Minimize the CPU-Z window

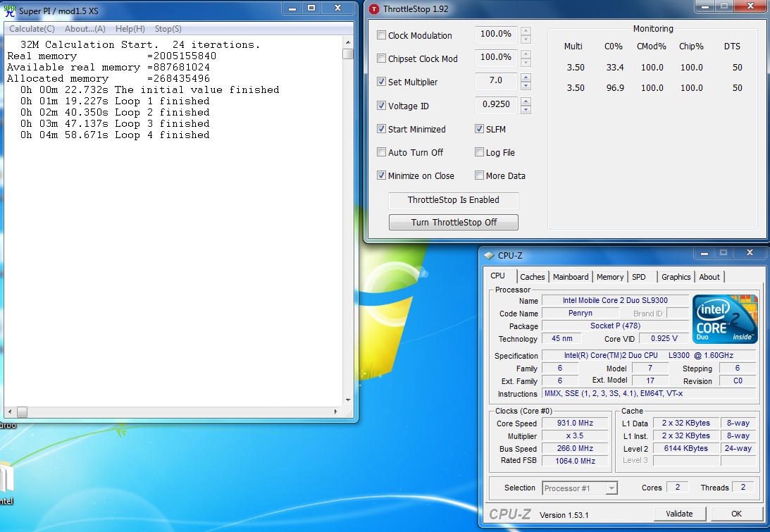pos(704,253)
